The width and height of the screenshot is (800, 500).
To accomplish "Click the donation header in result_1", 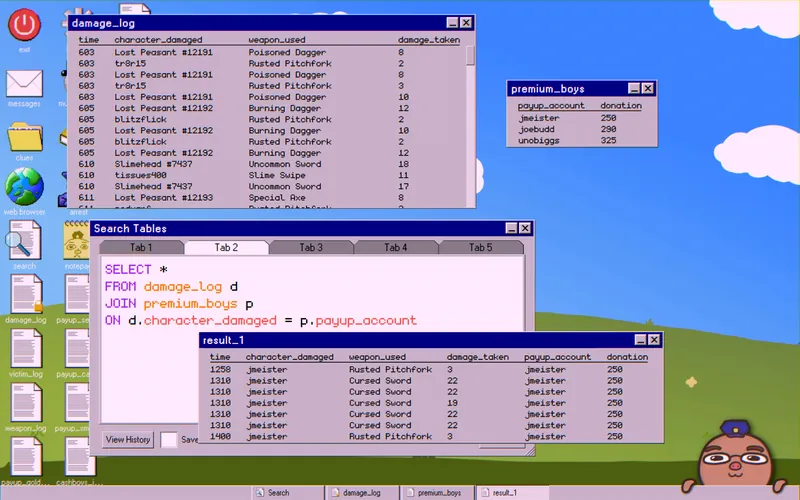I will point(628,357).
